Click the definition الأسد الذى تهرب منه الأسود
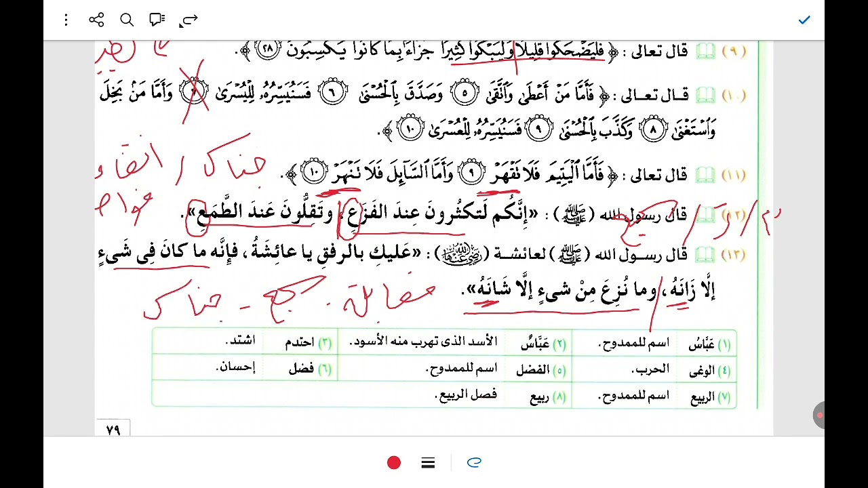The width and height of the screenshot is (868, 488). pos(424,342)
